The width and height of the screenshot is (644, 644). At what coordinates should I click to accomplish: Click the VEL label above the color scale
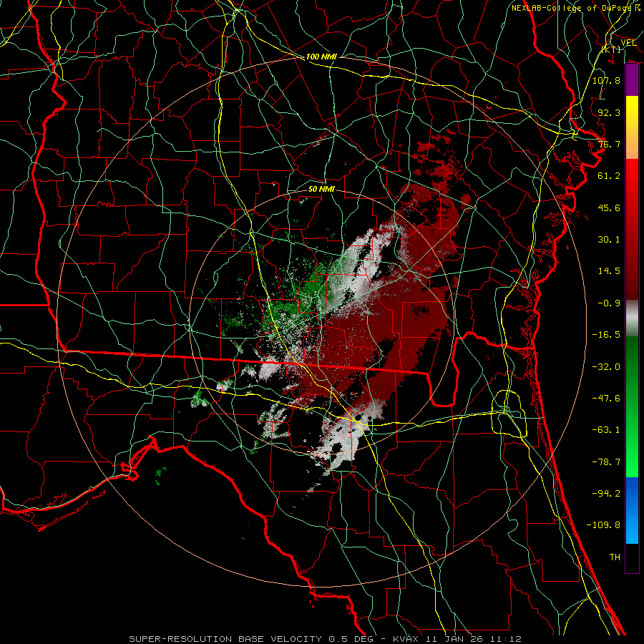click(628, 43)
